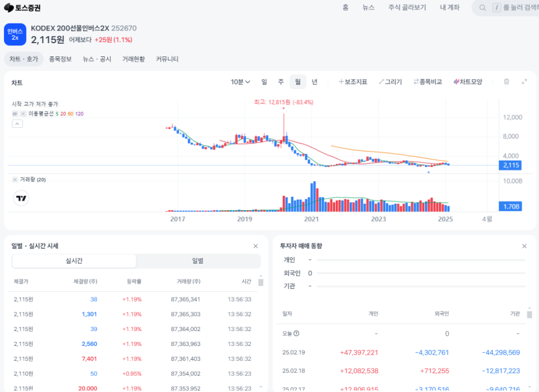
Task: Go to 홈 in top navigation
Action: point(346,7)
